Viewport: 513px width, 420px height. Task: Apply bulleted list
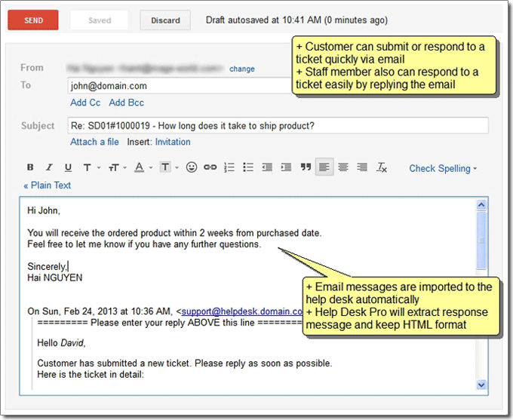point(248,167)
